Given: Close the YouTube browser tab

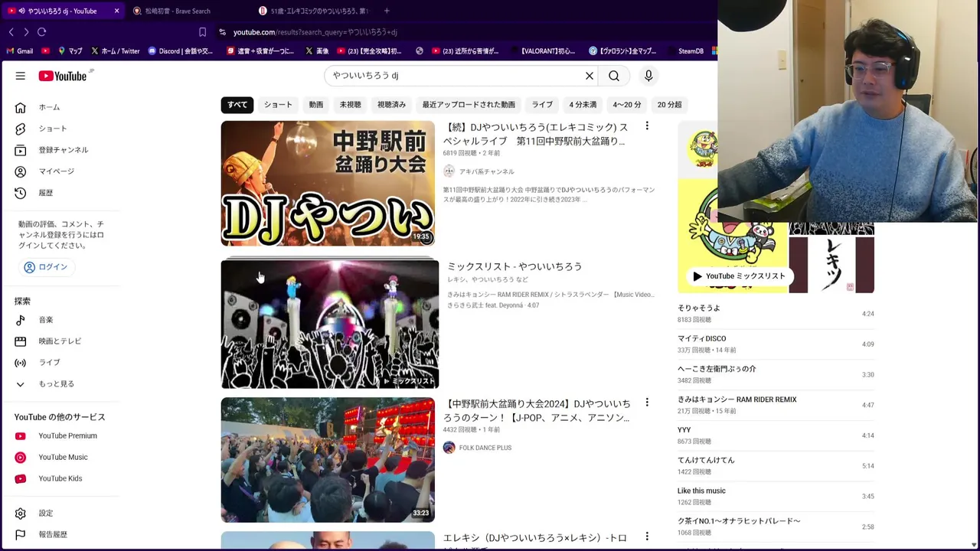Looking at the screenshot, I should pos(116,11).
